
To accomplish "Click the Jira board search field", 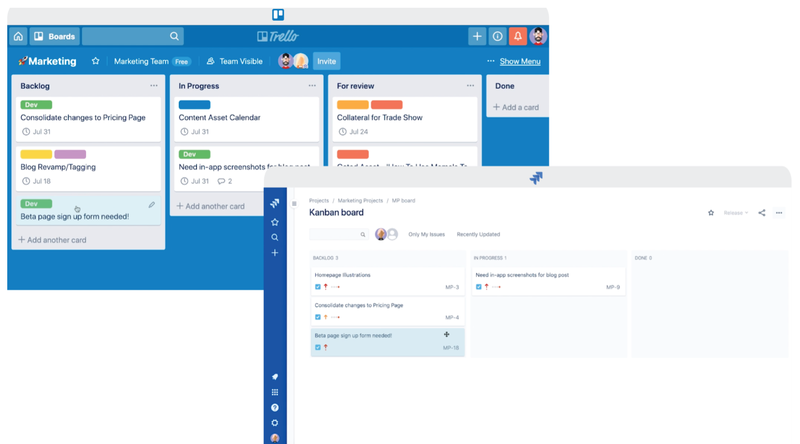I will coord(338,234).
